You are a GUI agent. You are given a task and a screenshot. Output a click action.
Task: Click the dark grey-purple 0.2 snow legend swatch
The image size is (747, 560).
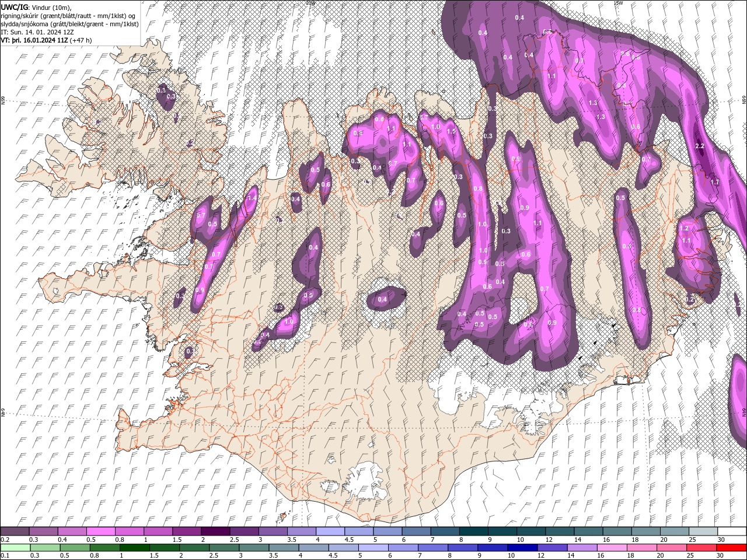15,531
